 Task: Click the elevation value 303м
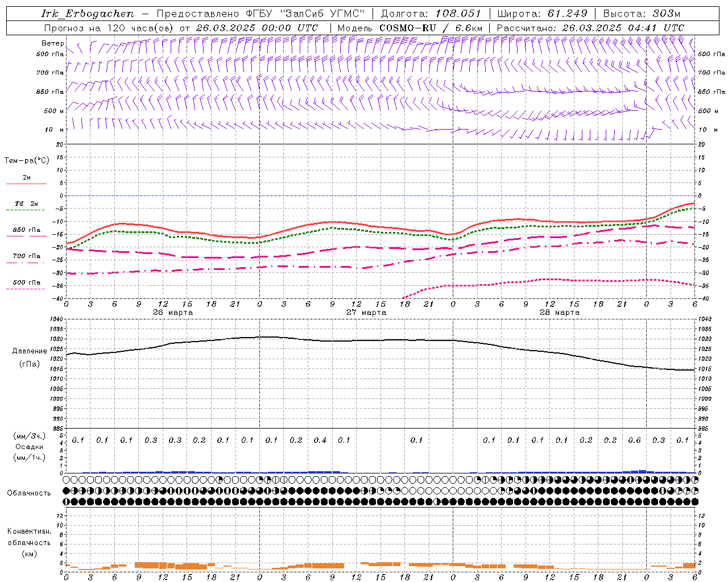coord(665,14)
